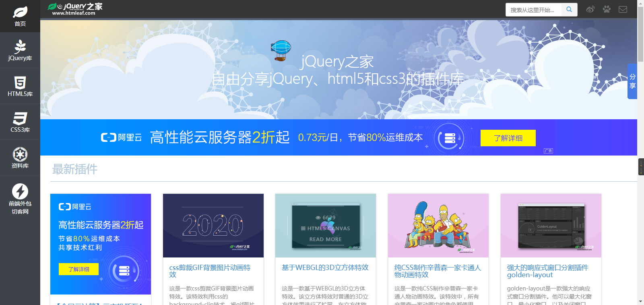
Task: Open link css剪裁GIF背景图片动画特效
Action: 210,271
